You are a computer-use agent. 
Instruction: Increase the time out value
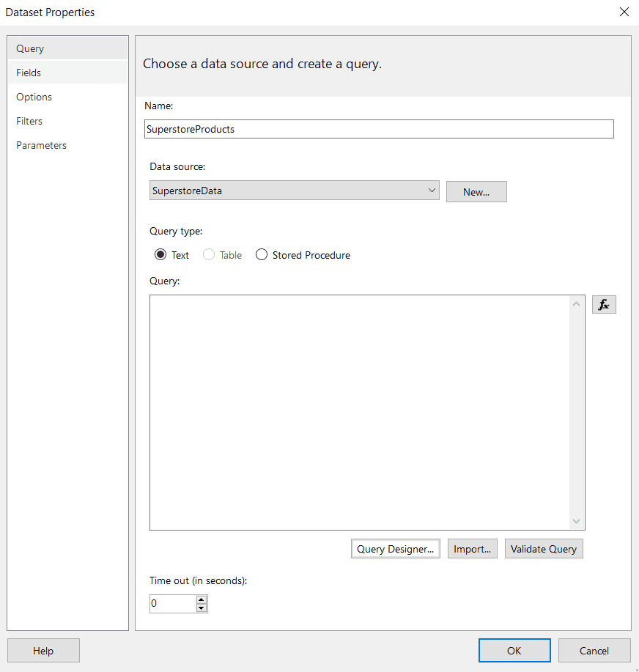click(202, 599)
